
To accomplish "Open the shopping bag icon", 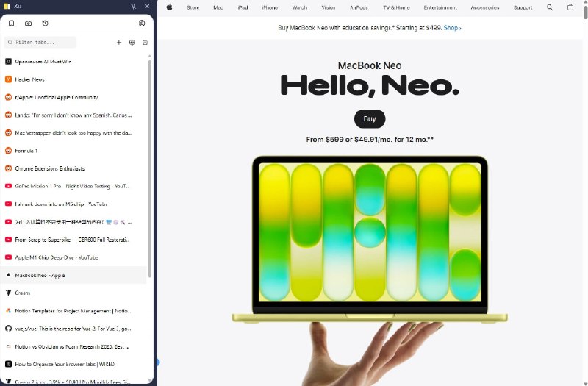I will [570, 7].
